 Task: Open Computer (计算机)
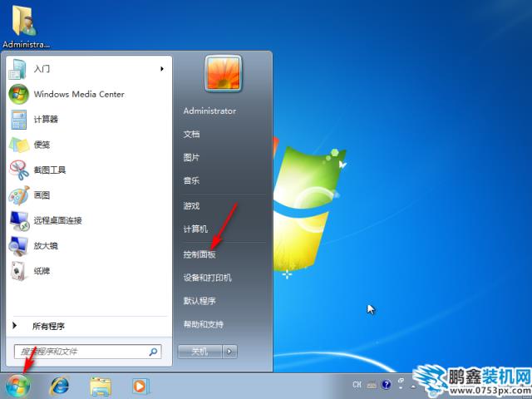point(195,229)
